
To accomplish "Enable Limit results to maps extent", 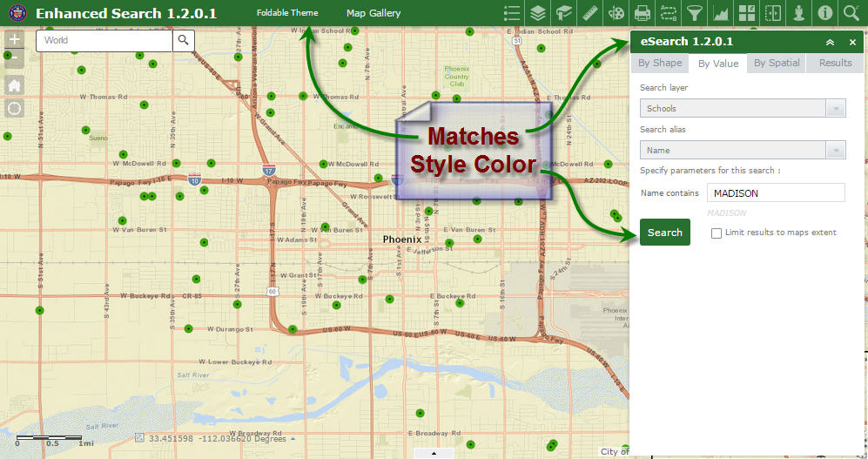I will click(717, 233).
